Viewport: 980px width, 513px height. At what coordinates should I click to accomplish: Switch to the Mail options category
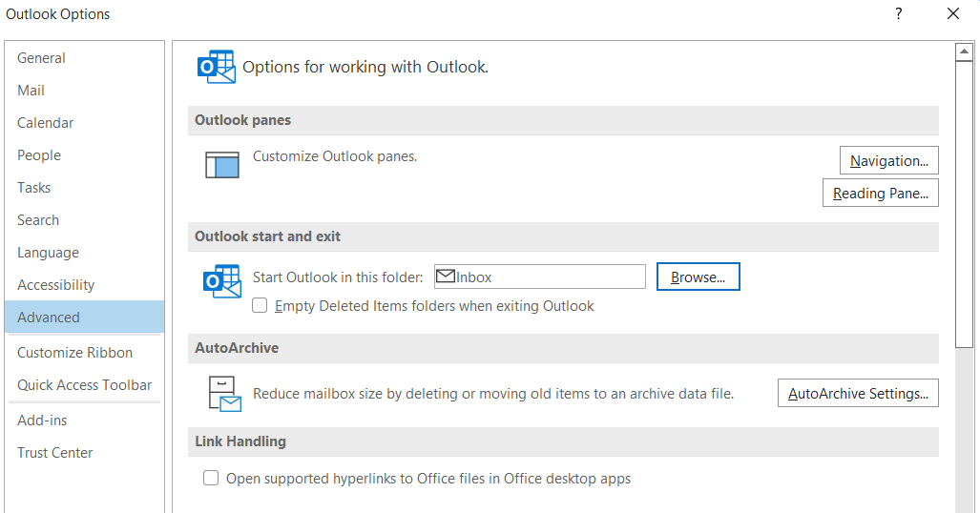point(31,91)
